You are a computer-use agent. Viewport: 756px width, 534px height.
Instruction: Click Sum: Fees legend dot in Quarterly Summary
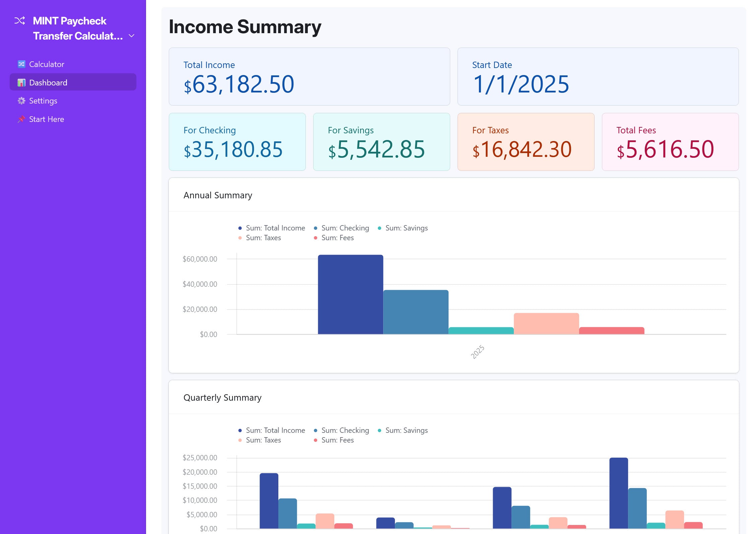click(x=316, y=440)
